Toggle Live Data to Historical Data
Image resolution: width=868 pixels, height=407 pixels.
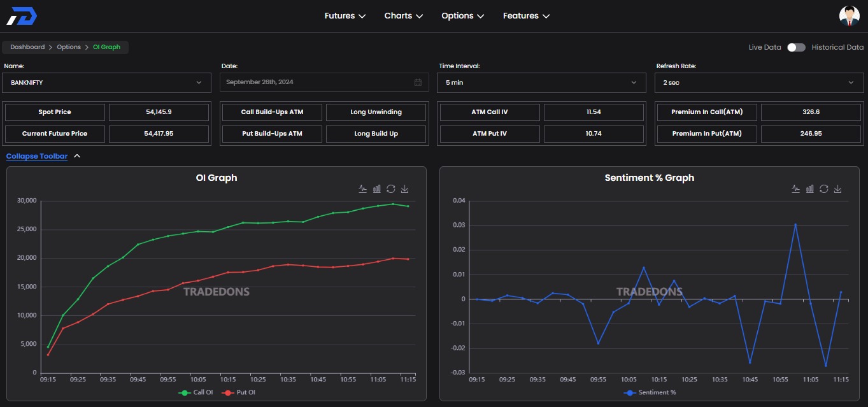click(x=796, y=47)
